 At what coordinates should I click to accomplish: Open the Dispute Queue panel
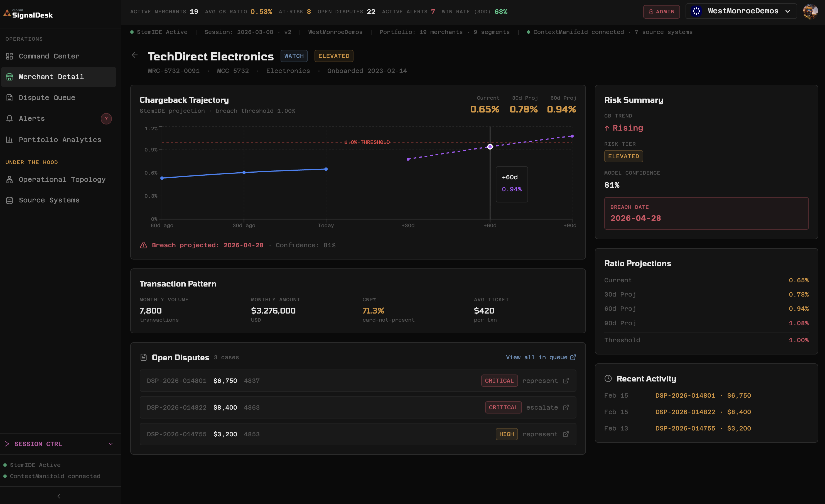[47, 97]
